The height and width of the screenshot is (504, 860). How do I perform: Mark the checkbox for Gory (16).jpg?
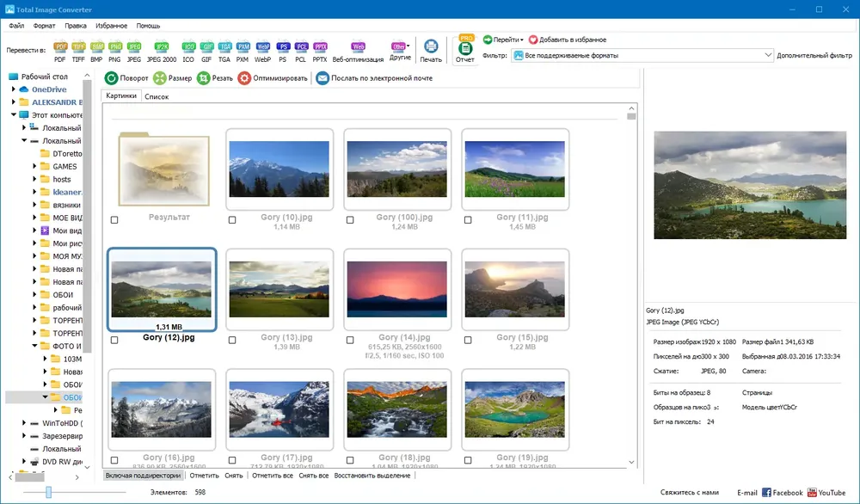click(114, 460)
